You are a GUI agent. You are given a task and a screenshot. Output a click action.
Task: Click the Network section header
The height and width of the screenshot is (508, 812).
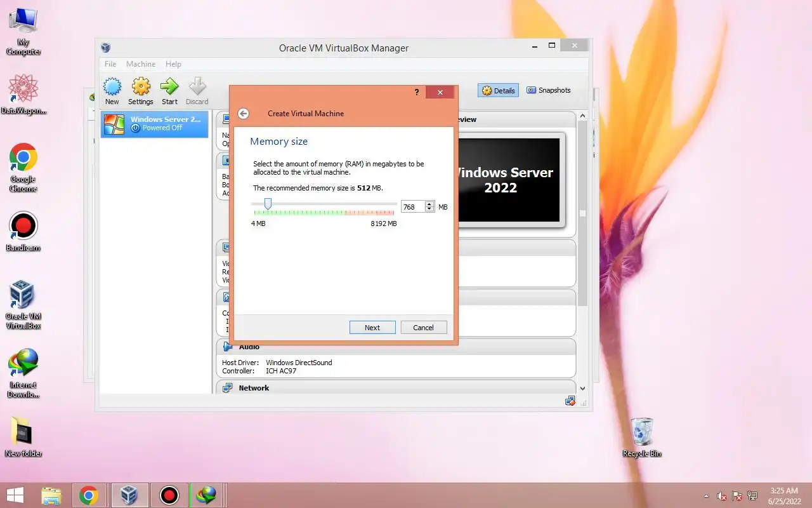(396, 387)
